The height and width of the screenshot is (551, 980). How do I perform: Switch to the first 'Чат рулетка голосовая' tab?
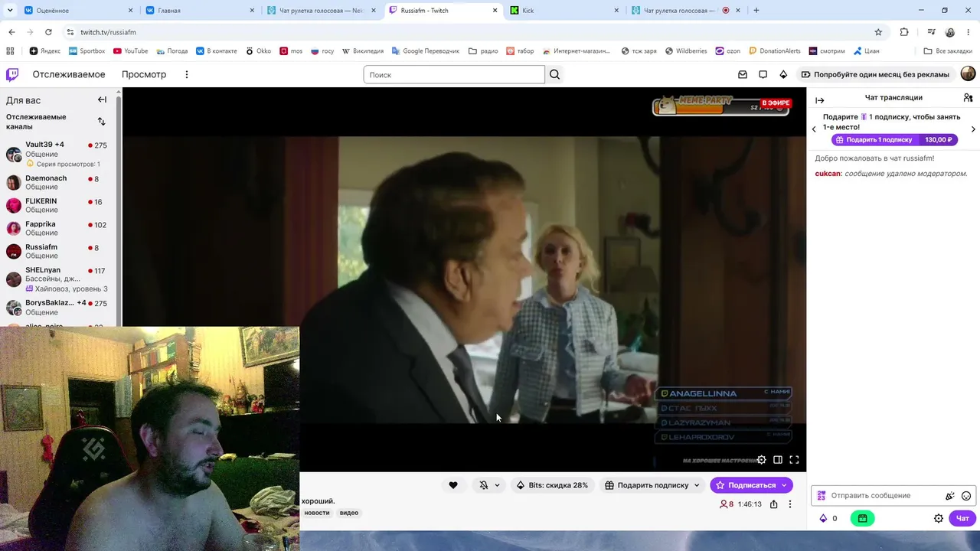(321, 11)
